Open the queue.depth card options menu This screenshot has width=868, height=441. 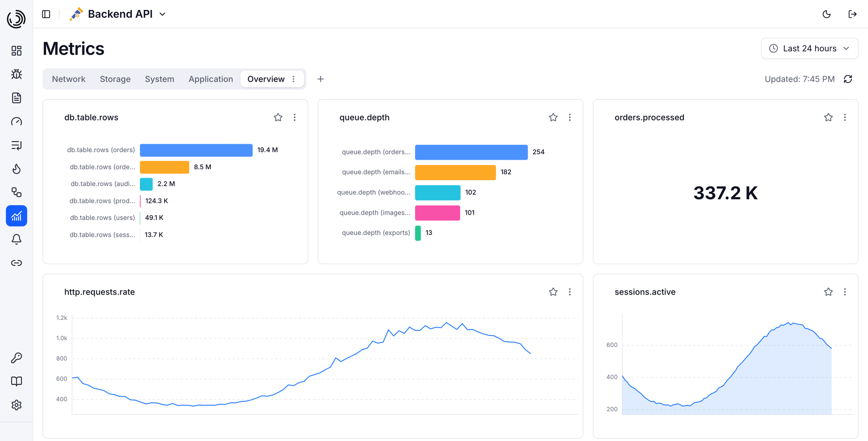click(570, 117)
